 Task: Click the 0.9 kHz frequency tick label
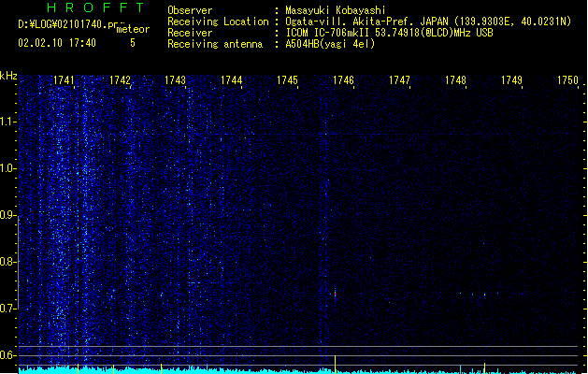click(7, 215)
